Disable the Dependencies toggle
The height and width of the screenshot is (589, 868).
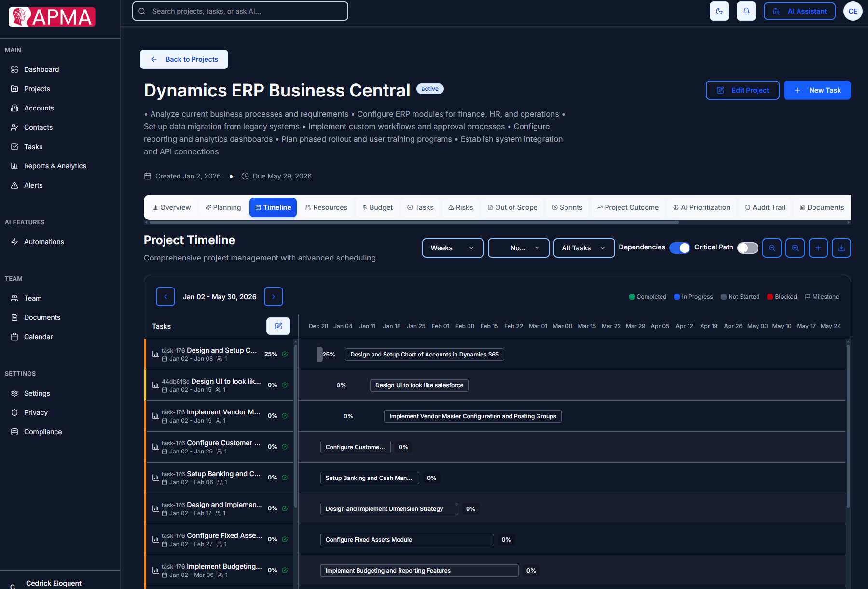[x=680, y=247]
